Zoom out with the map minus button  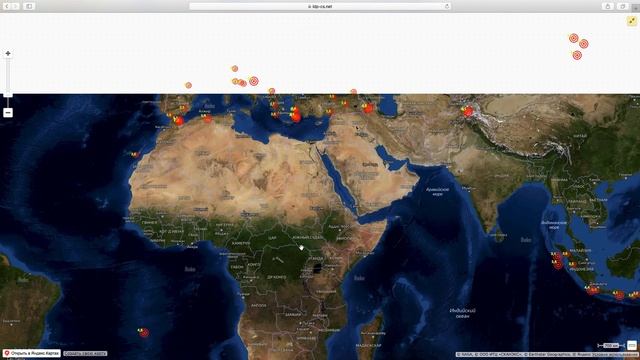[8, 113]
